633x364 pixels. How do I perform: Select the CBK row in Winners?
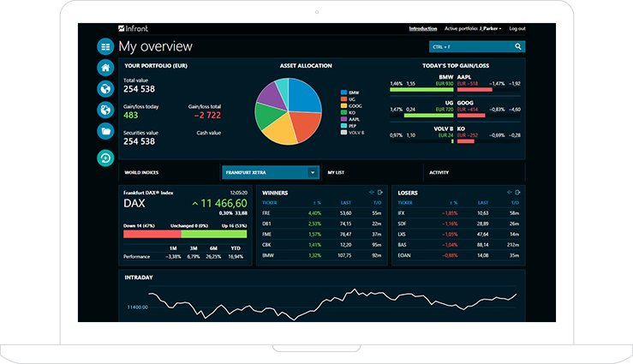[x=322, y=245]
